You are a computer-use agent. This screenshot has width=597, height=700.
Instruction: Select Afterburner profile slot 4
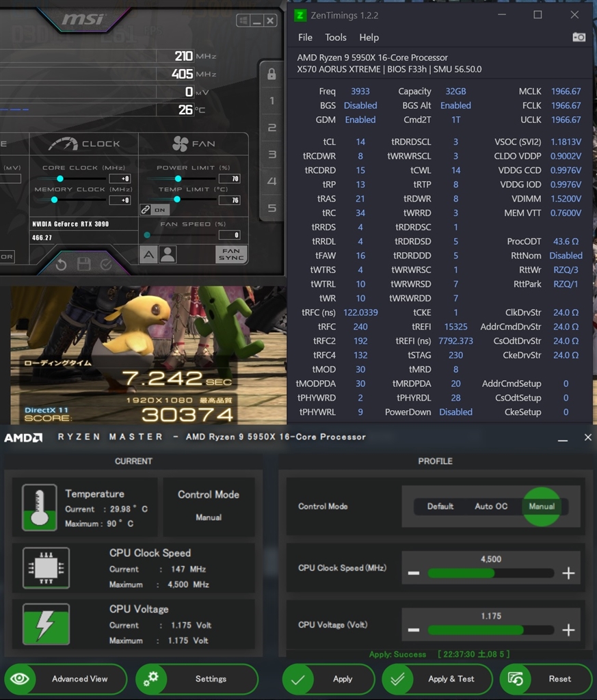pos(271,181)
